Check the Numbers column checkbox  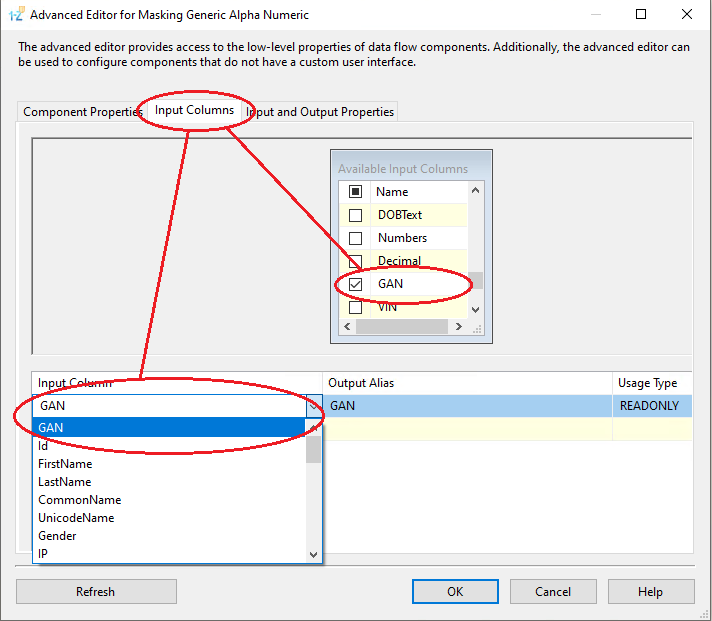pyautogui.click(x=355, y=238)
